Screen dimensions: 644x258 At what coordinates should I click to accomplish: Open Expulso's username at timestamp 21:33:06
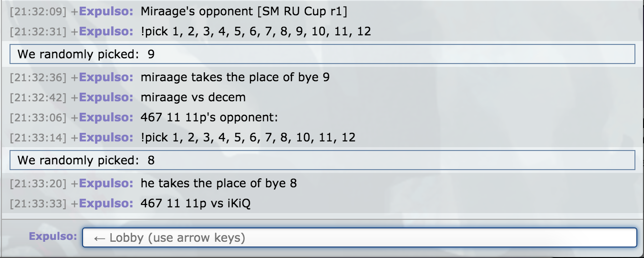click(x=106, y=118)
